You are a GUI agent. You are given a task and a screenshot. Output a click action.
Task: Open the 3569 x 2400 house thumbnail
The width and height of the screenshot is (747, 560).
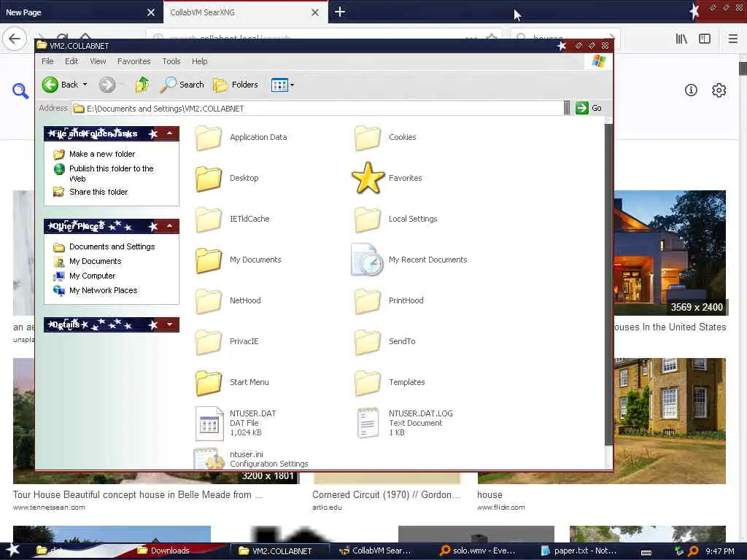click(x=670, y=252)
